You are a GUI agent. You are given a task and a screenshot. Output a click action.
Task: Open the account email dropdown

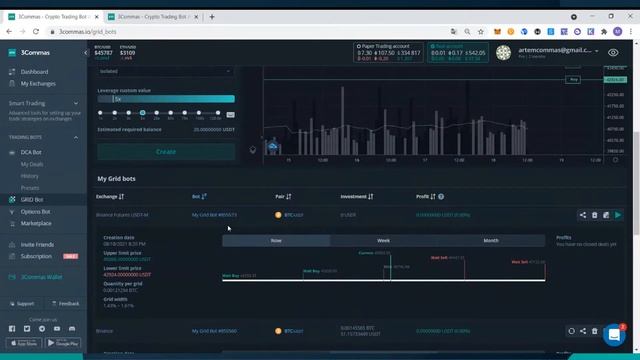[559, 51]
